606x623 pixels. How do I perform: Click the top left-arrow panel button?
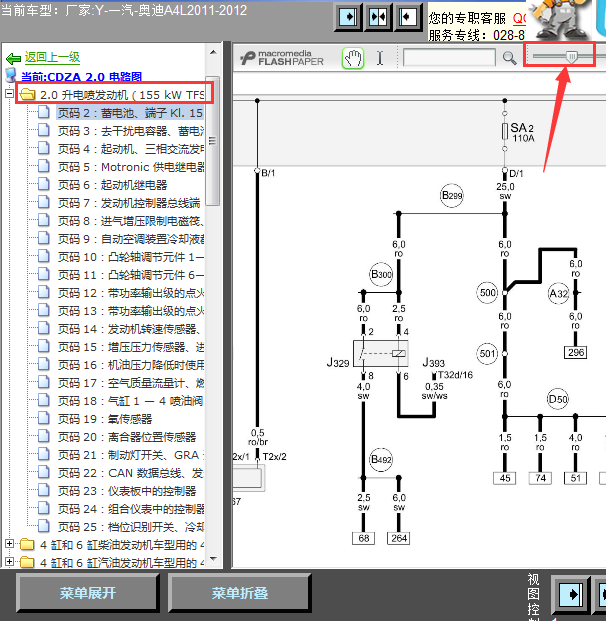407,17
